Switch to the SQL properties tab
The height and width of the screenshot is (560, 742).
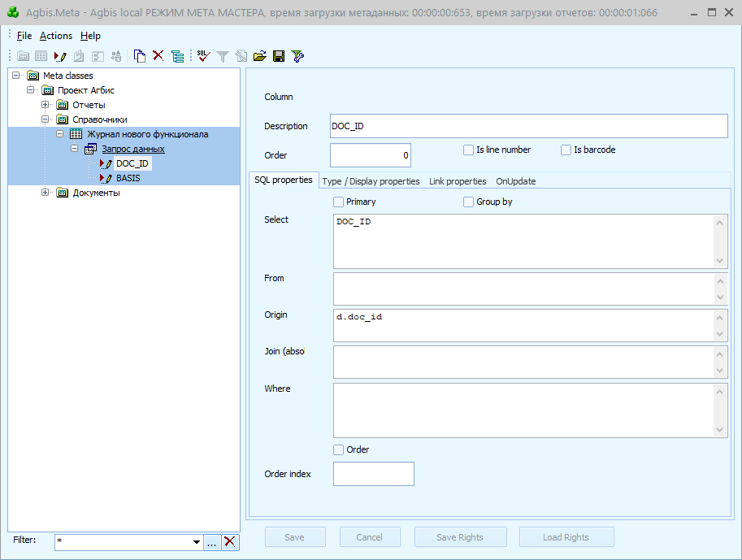pos(284,180)
